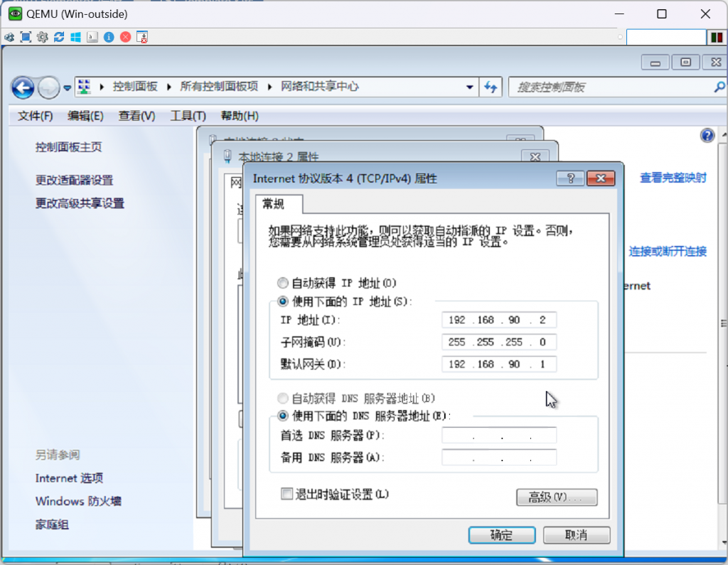
Task: Open the recent pages dropdown arrow
Action: (x=68, y=87)
